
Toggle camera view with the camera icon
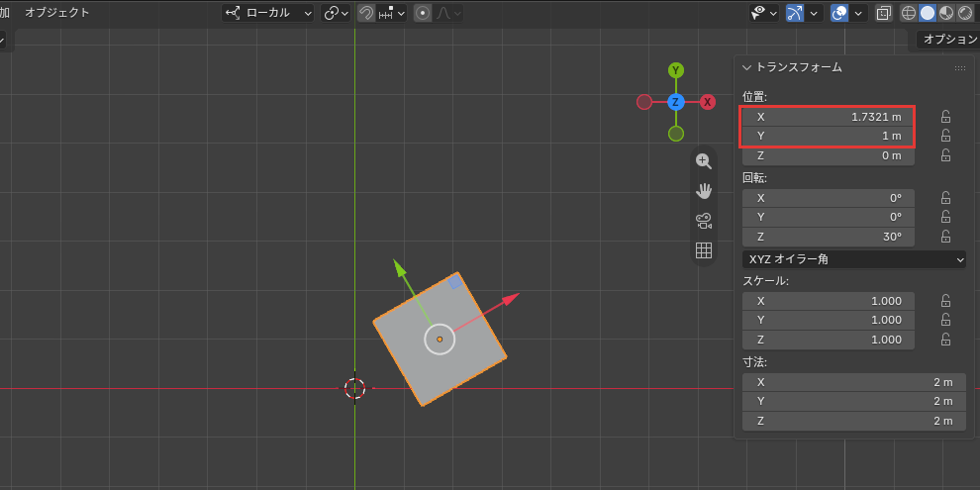(704, 221)
